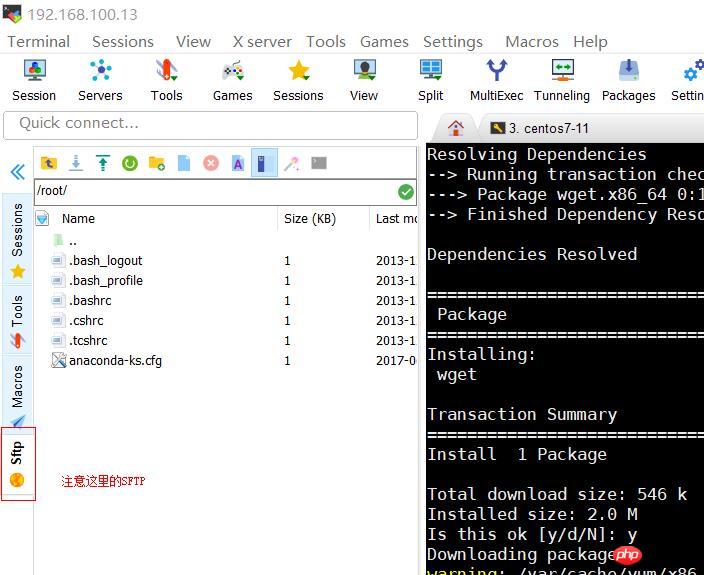
Task: Open the Help menu
Action: pos(590,42)
